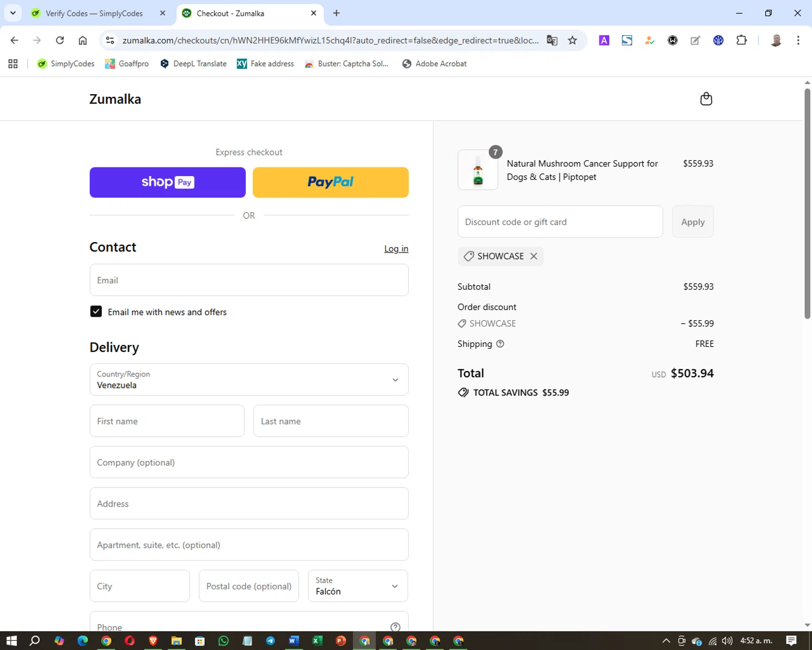
Task: Open Microsoft Word from the taskbar
Action: [294, 641]
